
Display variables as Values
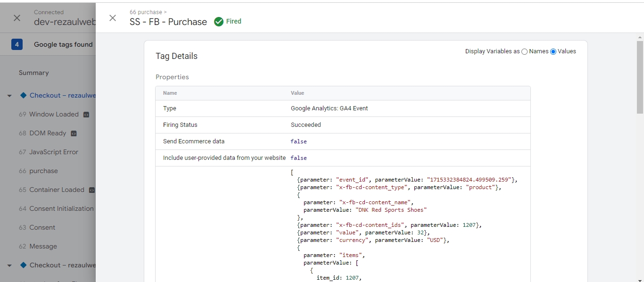pyautogui.click(x=553, y=52)
